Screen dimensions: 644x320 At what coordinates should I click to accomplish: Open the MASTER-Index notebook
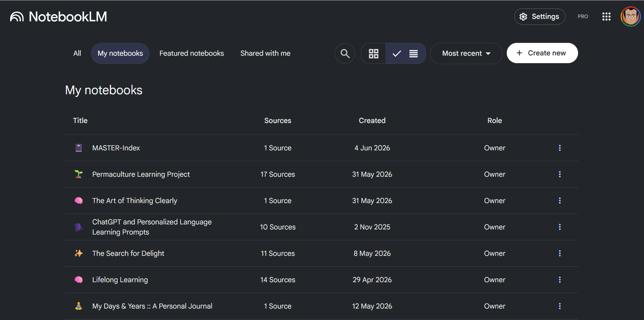coord(116,148)
